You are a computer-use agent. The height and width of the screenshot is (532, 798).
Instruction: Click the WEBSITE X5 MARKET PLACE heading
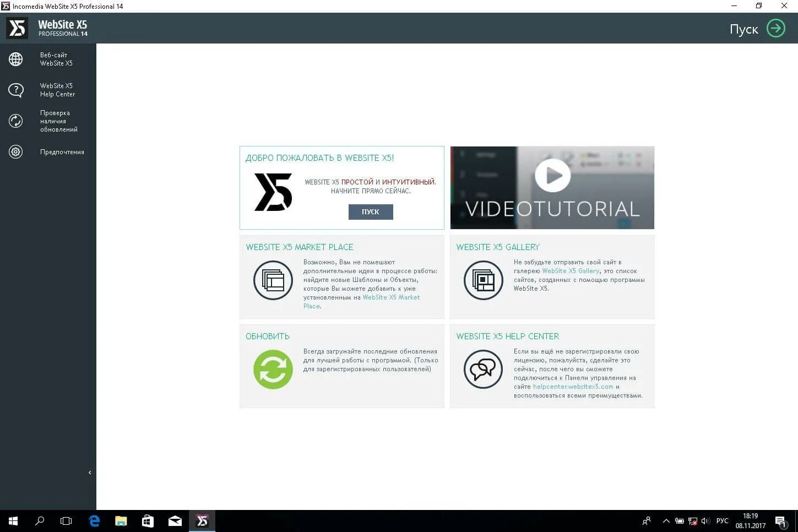point(300,247)
